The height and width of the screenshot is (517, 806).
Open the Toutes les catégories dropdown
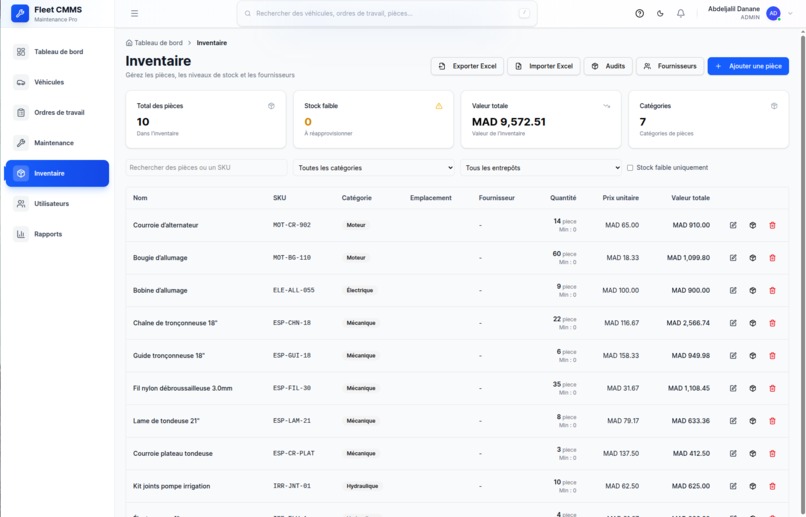coord(374,168)
